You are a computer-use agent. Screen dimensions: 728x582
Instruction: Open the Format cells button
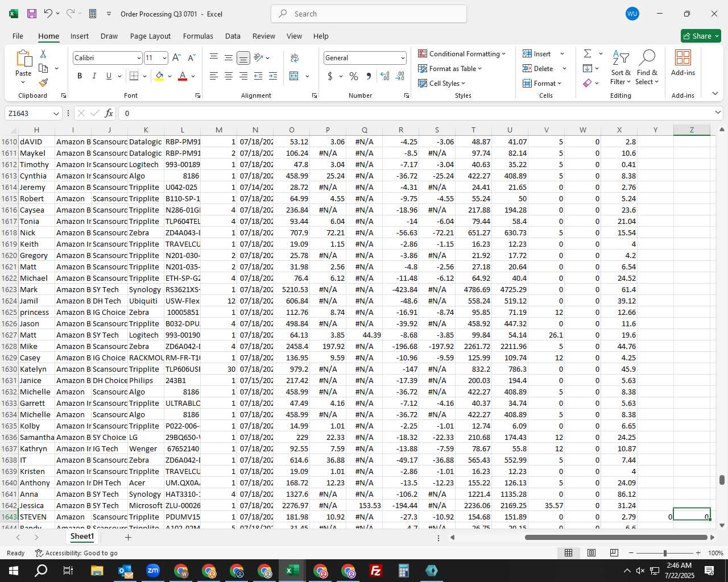(542, 83)
